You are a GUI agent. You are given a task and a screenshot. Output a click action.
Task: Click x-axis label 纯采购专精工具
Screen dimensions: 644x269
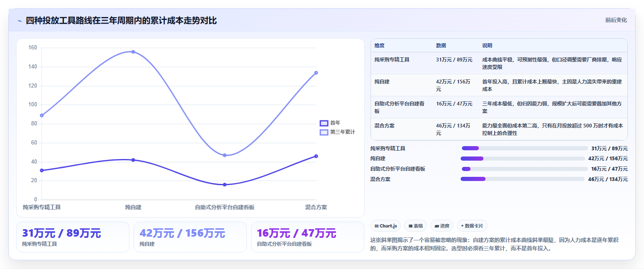click(42, 207)
